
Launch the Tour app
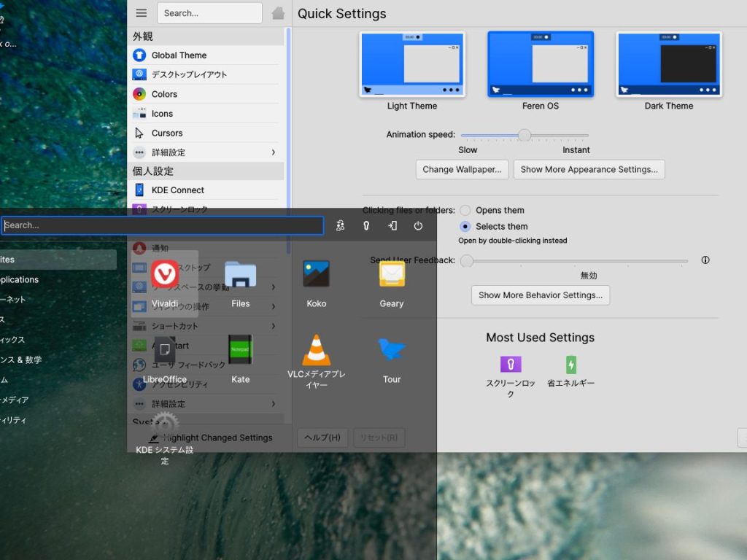(392, 359)
